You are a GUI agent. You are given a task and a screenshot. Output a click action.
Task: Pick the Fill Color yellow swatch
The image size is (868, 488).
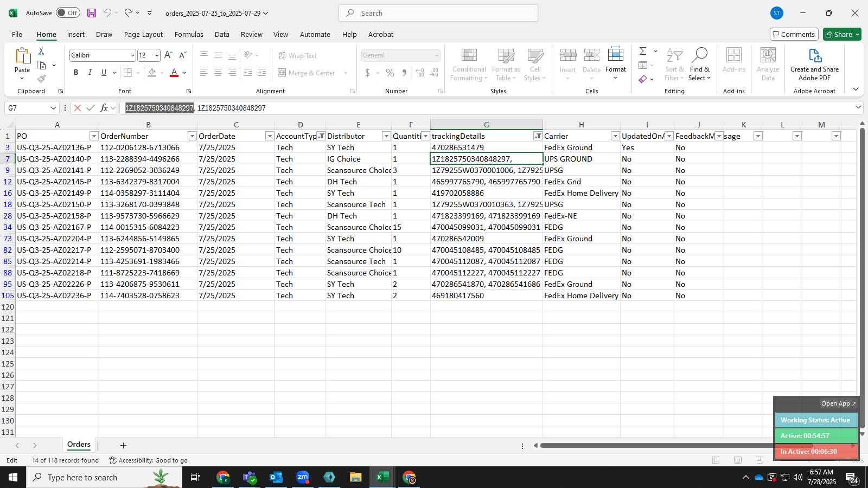pos(152,73)
